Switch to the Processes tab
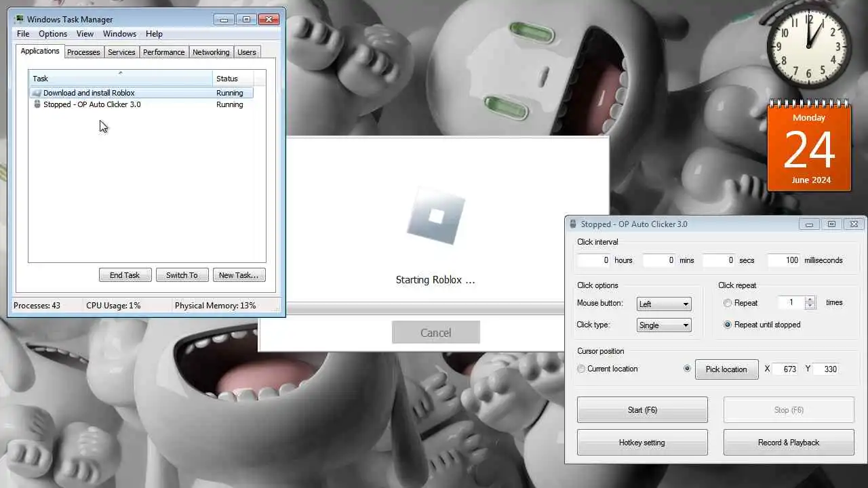Screen dimensions: 868x488 click(x=83, y=52)
